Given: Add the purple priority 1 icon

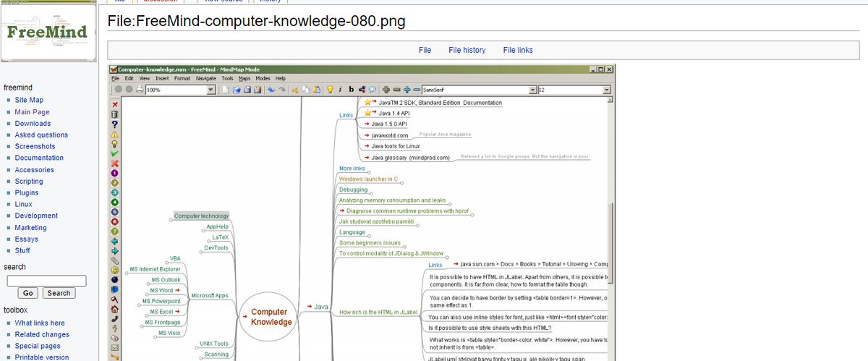Looking at the screenshot, I should coord(114,173).
